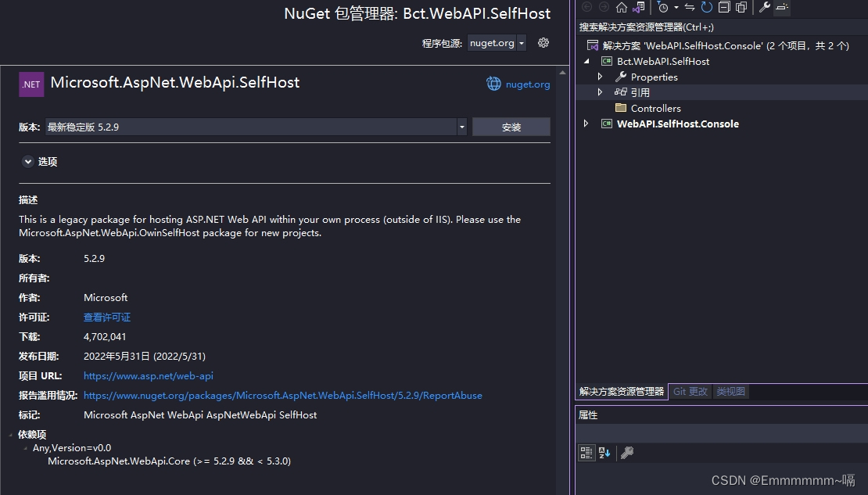
Task: Sort properties alphabetically in Properties panel
Action: pyautogui.click(x=603, y=452)
